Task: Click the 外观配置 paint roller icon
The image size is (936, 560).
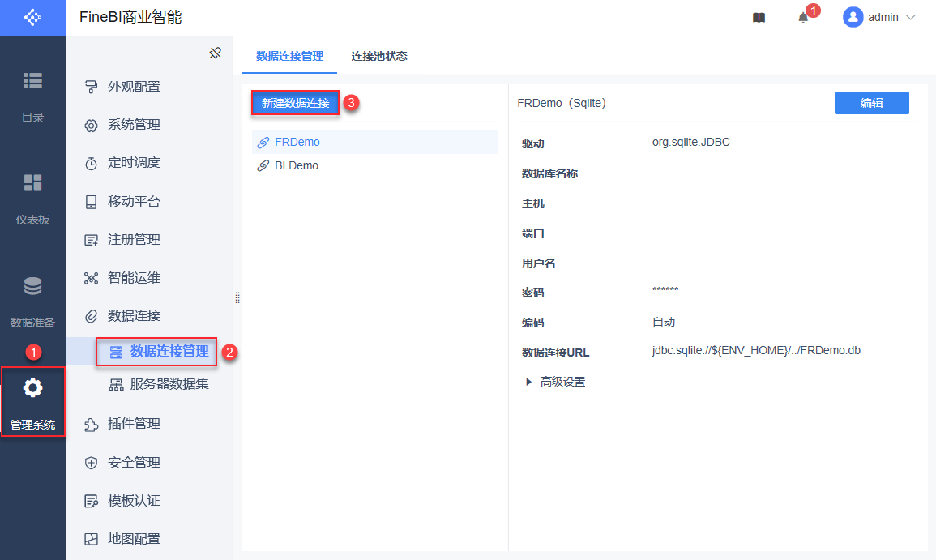Action: [91, 88]
